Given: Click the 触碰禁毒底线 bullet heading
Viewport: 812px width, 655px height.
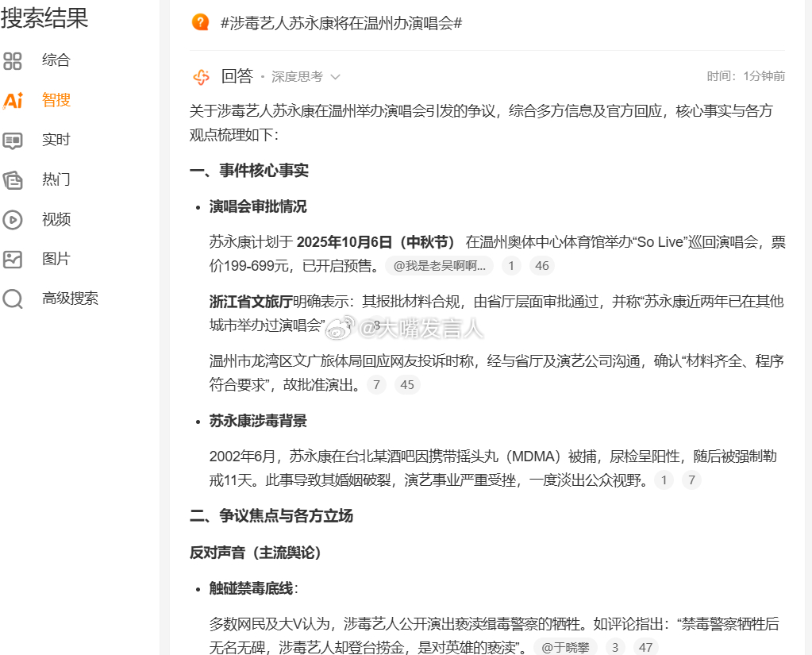Looking at the screenshot, I should pyautogui.click(x=251, y=588).
